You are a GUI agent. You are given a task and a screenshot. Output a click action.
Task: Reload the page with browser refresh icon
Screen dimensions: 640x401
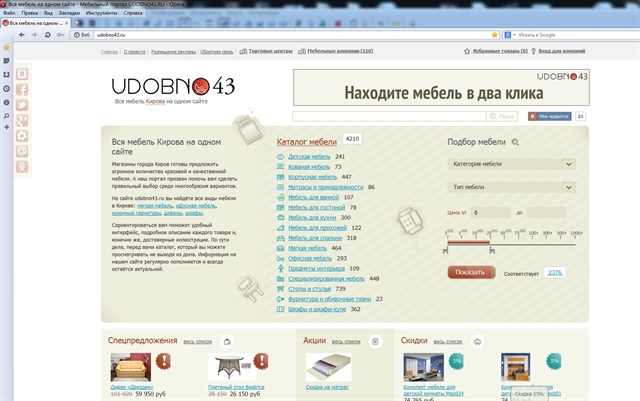46,33
